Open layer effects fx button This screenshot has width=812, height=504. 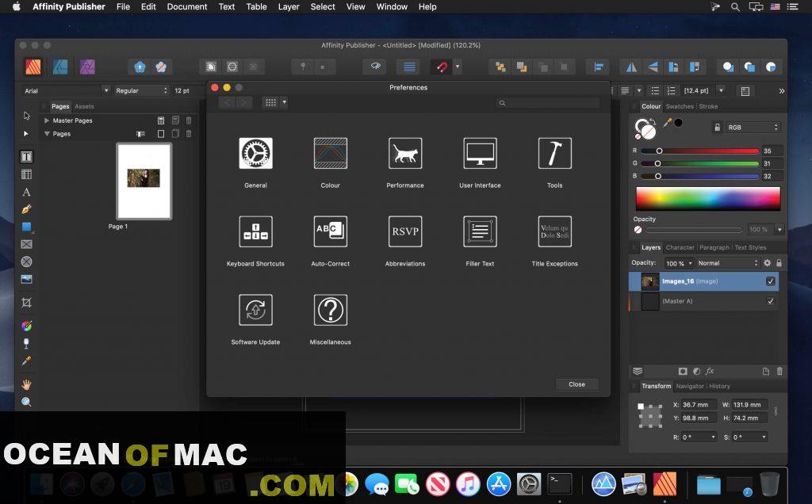pyautogui.click(x=710, y=372)
